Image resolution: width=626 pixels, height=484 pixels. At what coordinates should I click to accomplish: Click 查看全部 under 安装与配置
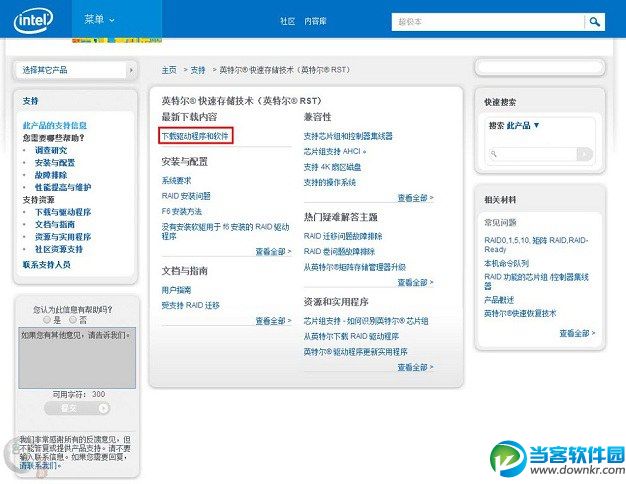[x=273, y=252]
